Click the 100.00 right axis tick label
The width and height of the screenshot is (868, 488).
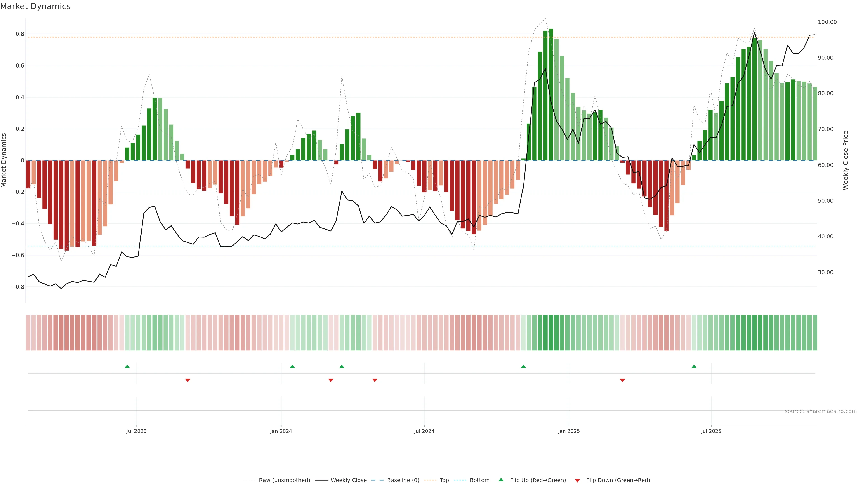(827, 22)
